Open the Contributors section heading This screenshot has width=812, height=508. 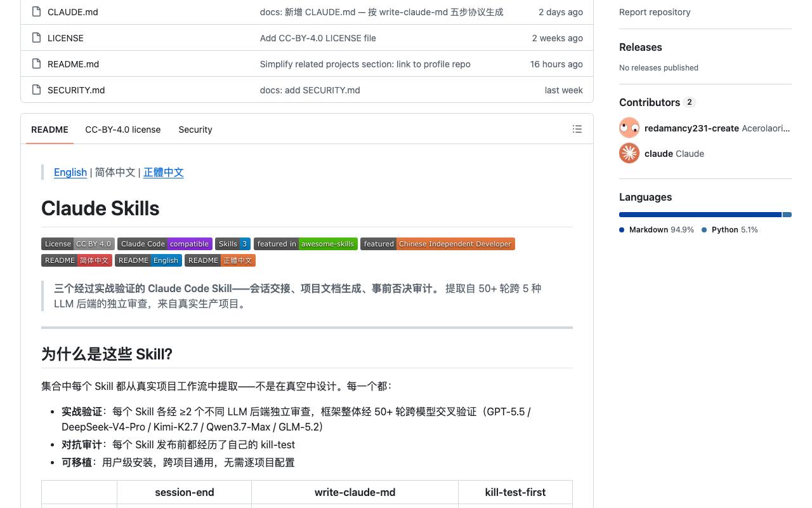(x=650, y=102)
